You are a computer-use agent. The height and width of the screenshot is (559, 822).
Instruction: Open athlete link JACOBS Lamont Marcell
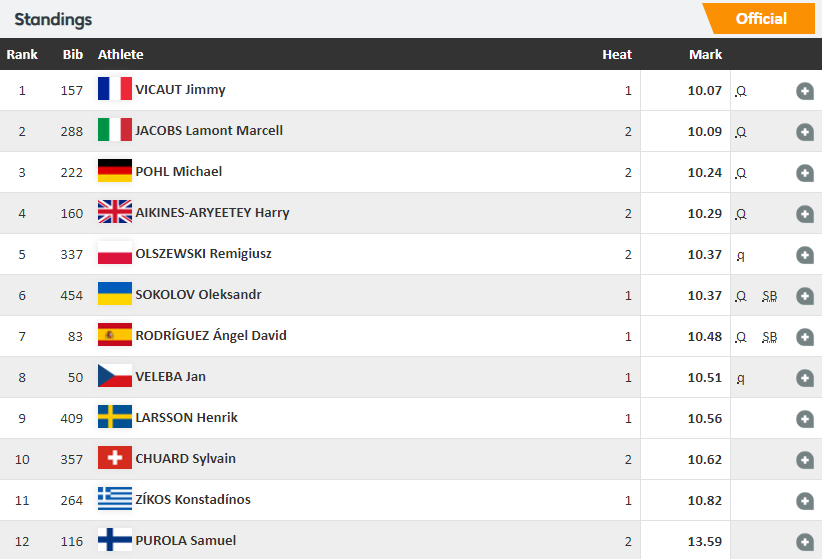[x=209, y=131]
